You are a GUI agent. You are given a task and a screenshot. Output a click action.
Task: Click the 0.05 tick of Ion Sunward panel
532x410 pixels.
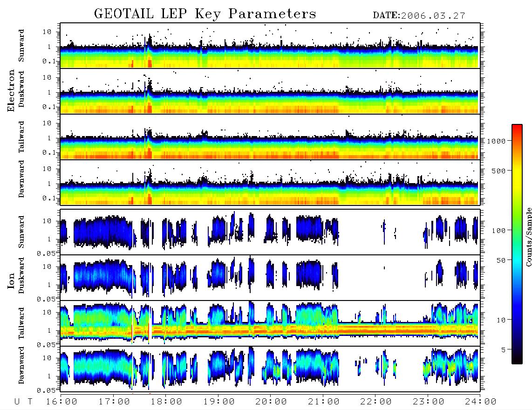(x=46, y=253)
